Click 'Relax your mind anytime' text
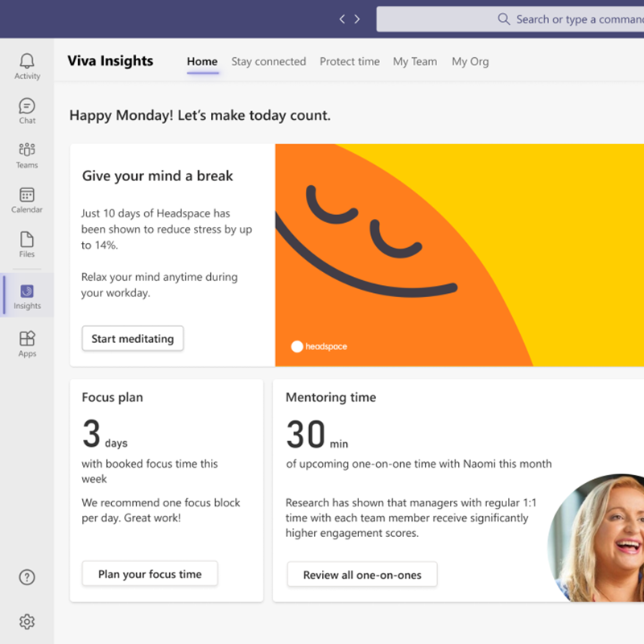Image resolution: width=644 pixels, height=644 pixels. pyautogui.click(x=159, y=285)
